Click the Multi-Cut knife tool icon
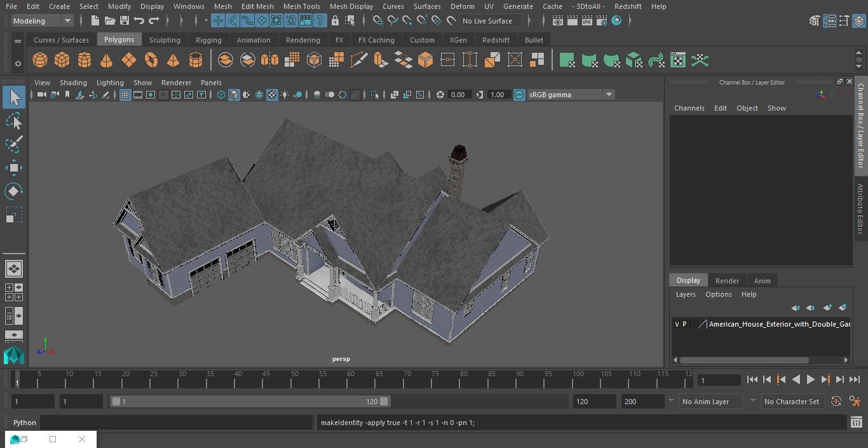Image resolution: width=868 pixels, height=448 pixels. (358, 60)
